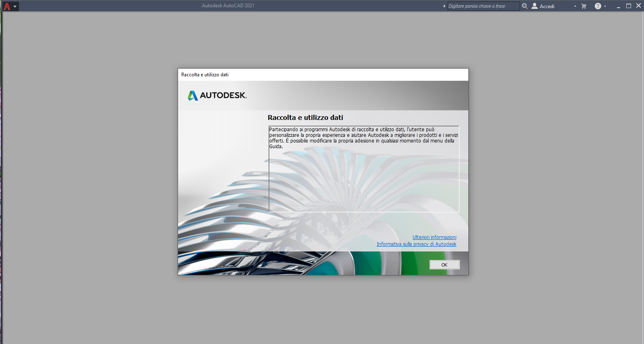Open the Ulteriori informazioni link

(434, 237)
